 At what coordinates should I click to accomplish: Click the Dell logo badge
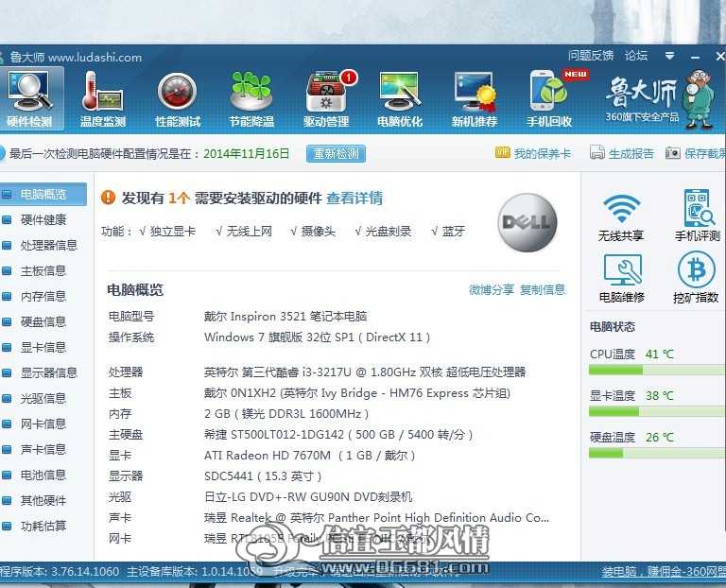527,222
